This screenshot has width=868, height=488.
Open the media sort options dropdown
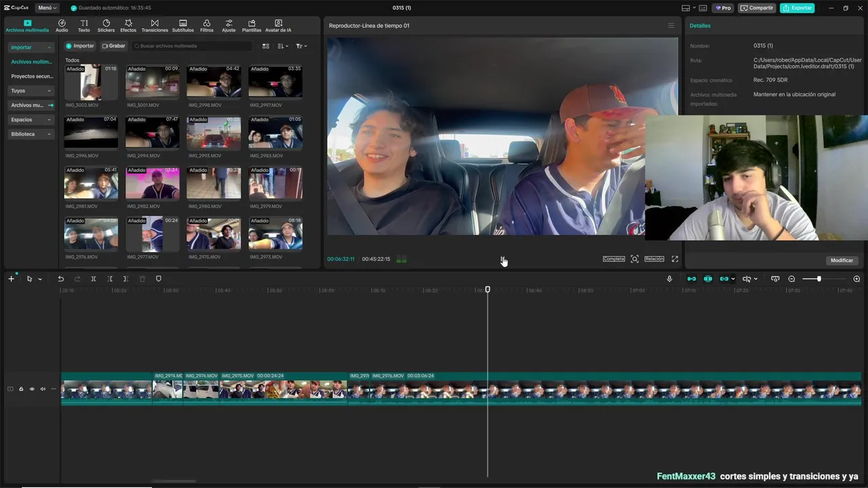pos(283,46)
